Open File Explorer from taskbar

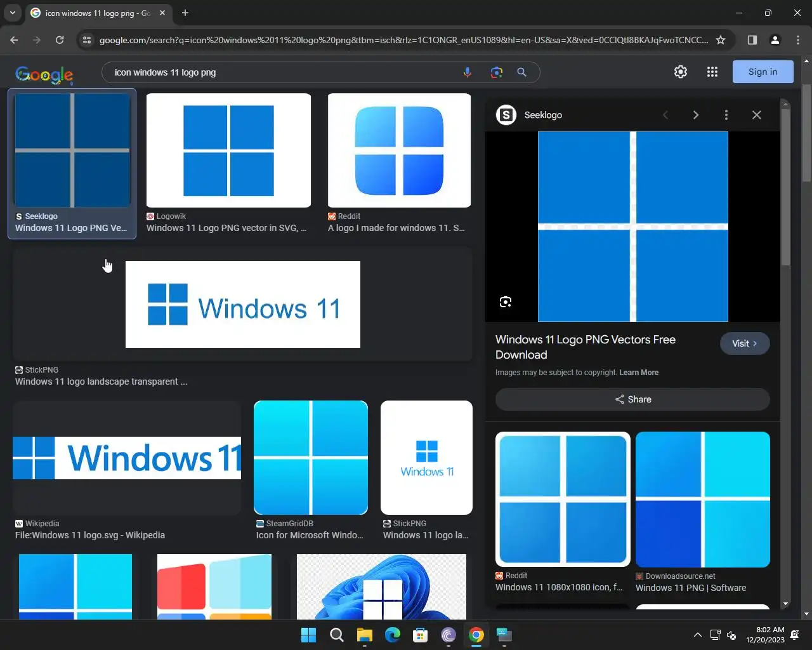pyautogui.click(x=365, y=635)
